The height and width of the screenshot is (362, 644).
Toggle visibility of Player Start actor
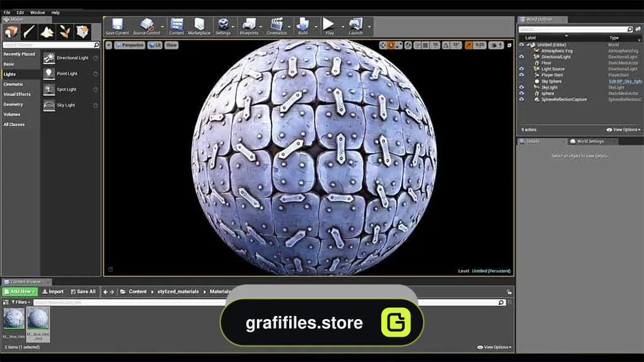522,75
